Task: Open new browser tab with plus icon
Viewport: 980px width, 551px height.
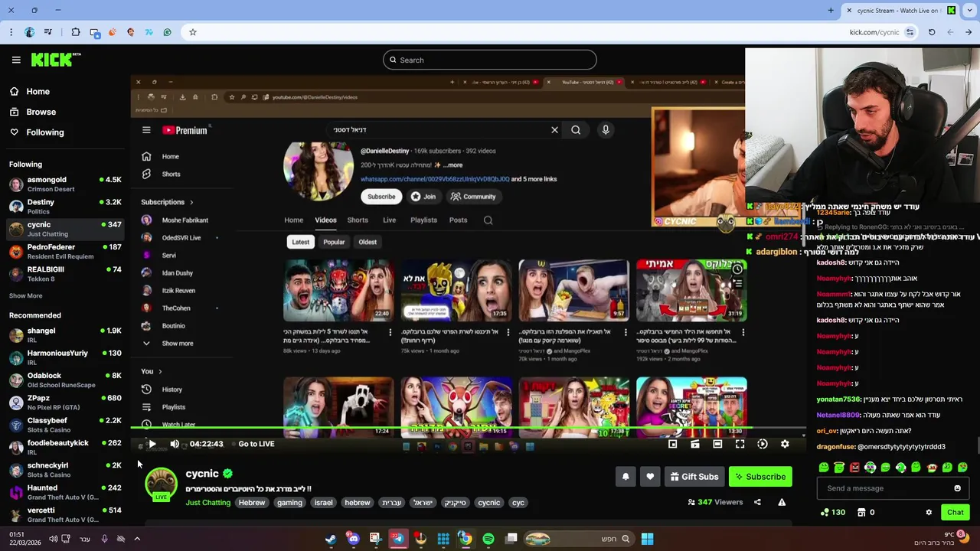Action: coord(831,10)
